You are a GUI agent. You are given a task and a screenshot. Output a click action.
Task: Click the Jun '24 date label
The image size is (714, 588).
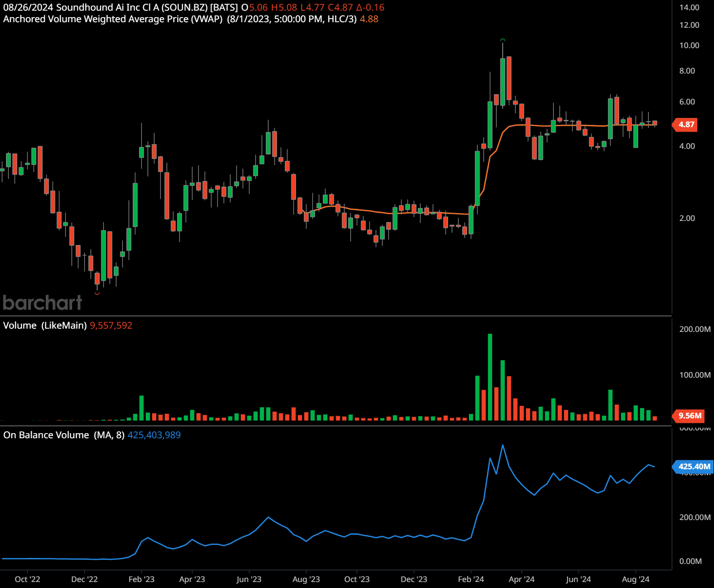click(579, 579)
